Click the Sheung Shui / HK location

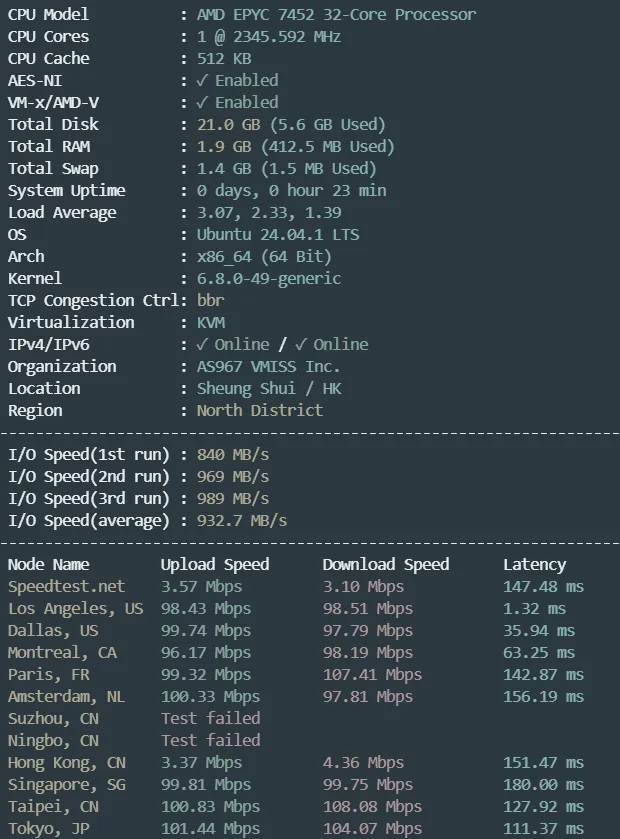(x=269, y=388)
